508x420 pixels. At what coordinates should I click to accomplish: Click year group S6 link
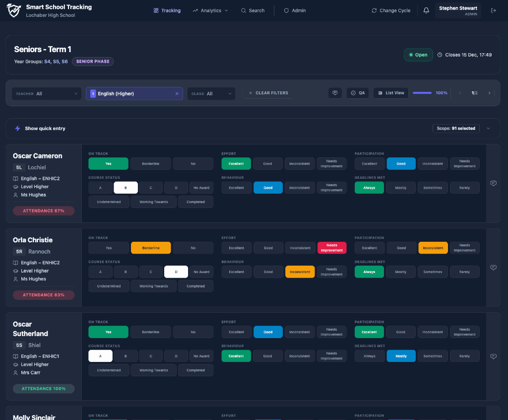tap(65, 62)
